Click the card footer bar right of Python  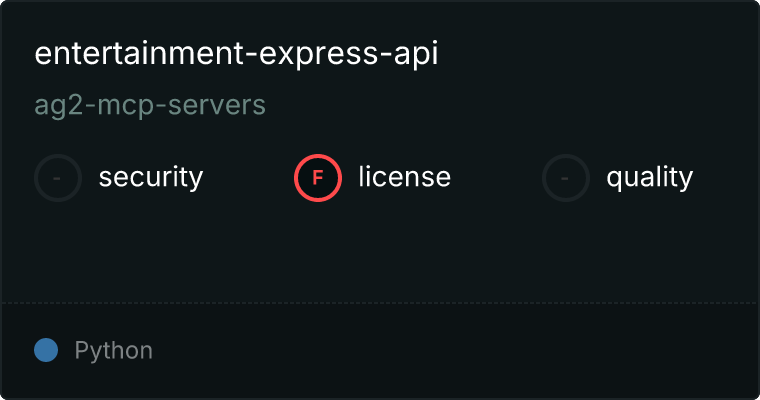[x=450, y=351]
